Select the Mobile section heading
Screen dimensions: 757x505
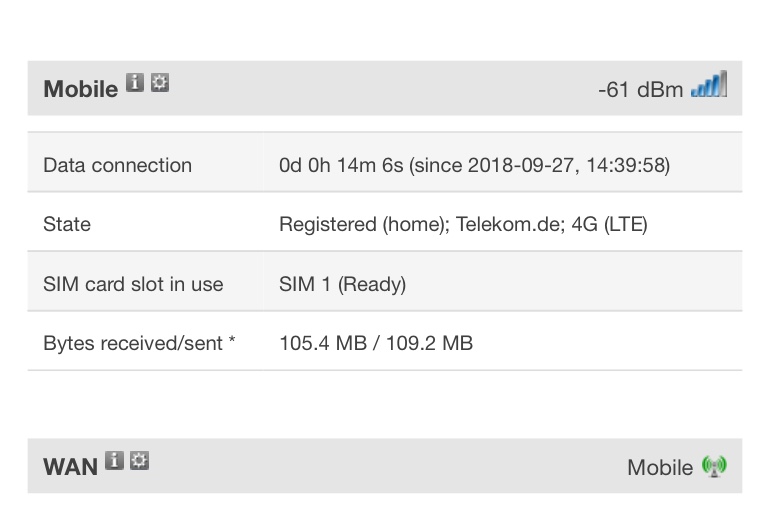[80, 89]
